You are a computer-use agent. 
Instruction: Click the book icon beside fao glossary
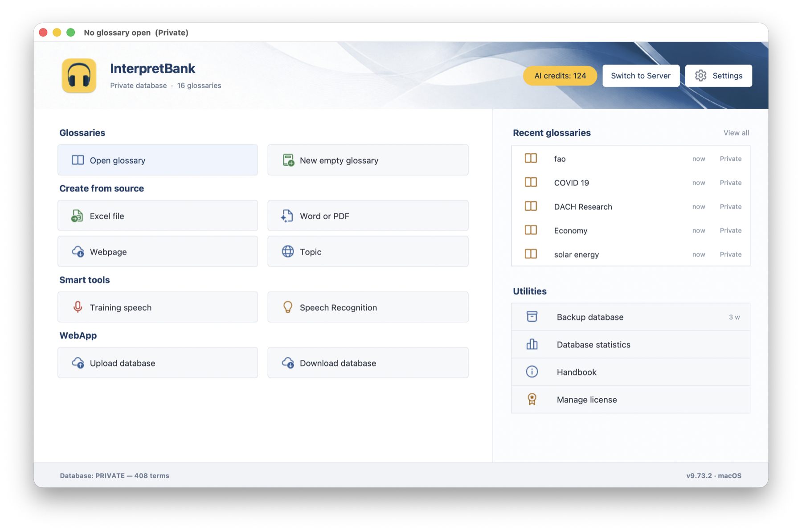(x=531, y=158)
